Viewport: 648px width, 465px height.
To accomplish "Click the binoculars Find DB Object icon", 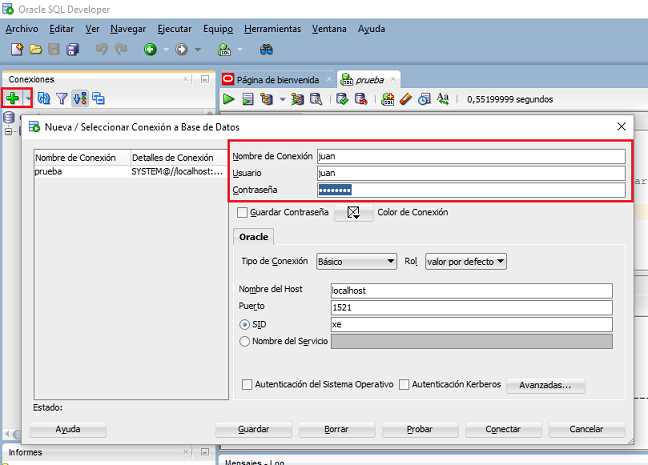I will click(266, 50).
